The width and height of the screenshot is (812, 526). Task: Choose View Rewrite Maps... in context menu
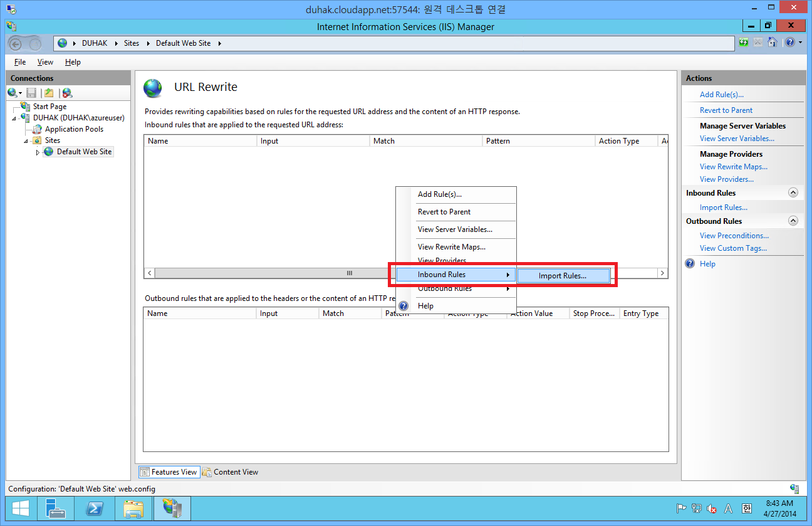pyautogui.click(x=456, y=247)
